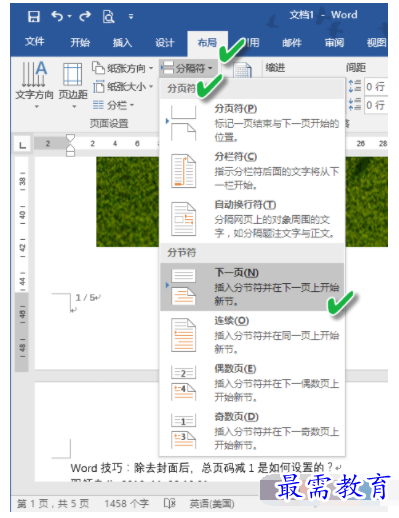Click the spacing-after value field showing 0 行
Image resolution: width=399 pixels, height=518 pixels.
tap(376, 105)
